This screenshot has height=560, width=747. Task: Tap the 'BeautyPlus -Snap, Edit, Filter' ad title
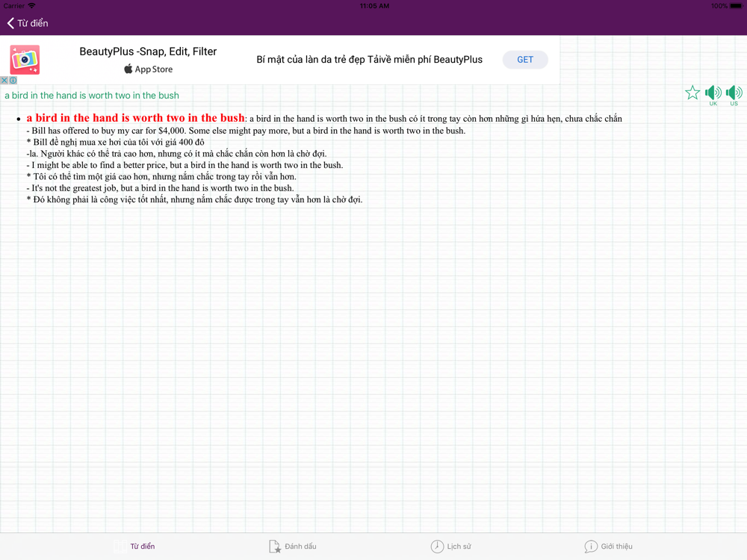click(148, 52)
